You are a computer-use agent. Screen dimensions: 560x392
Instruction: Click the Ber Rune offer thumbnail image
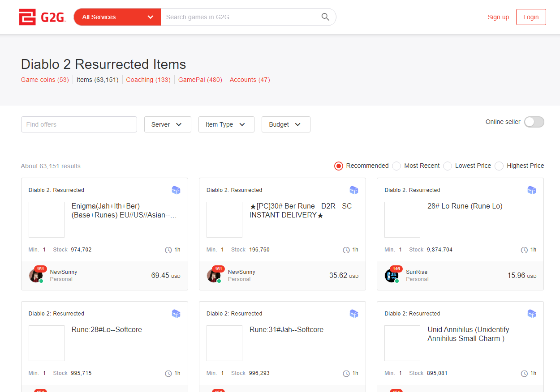tap(224, 220)
